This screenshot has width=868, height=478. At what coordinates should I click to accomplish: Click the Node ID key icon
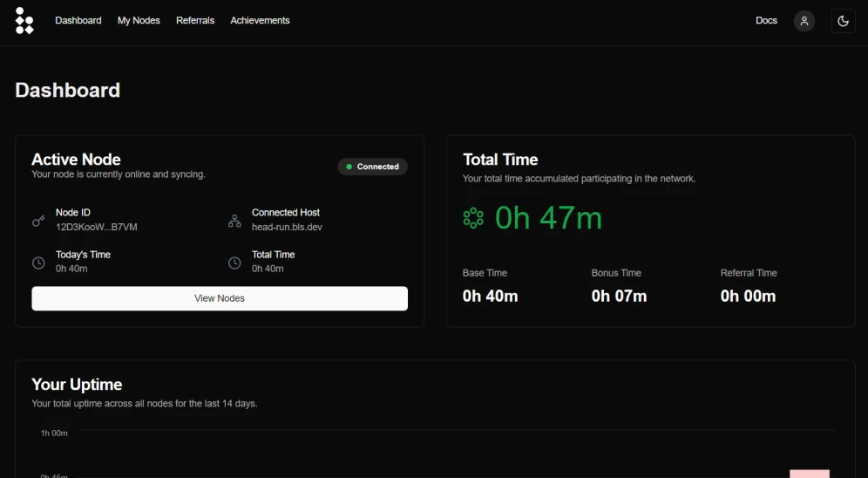point(38,221)
